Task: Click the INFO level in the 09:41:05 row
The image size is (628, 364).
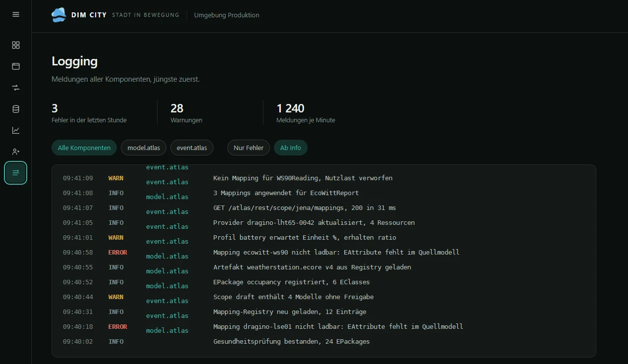Action: coord(116,222)
